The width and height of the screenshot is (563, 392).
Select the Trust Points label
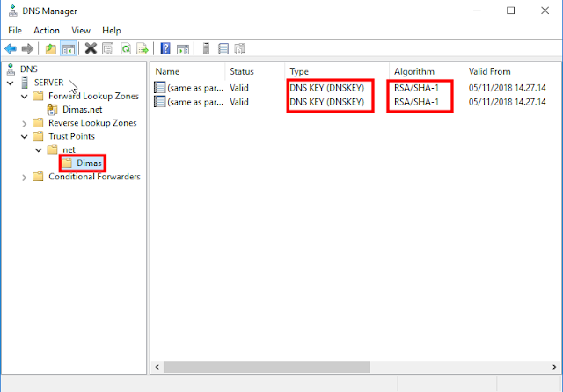click(71, 136)
